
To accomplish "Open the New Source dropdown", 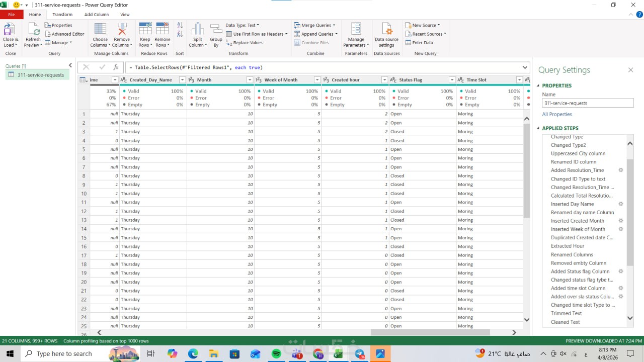I will [423, 25].
